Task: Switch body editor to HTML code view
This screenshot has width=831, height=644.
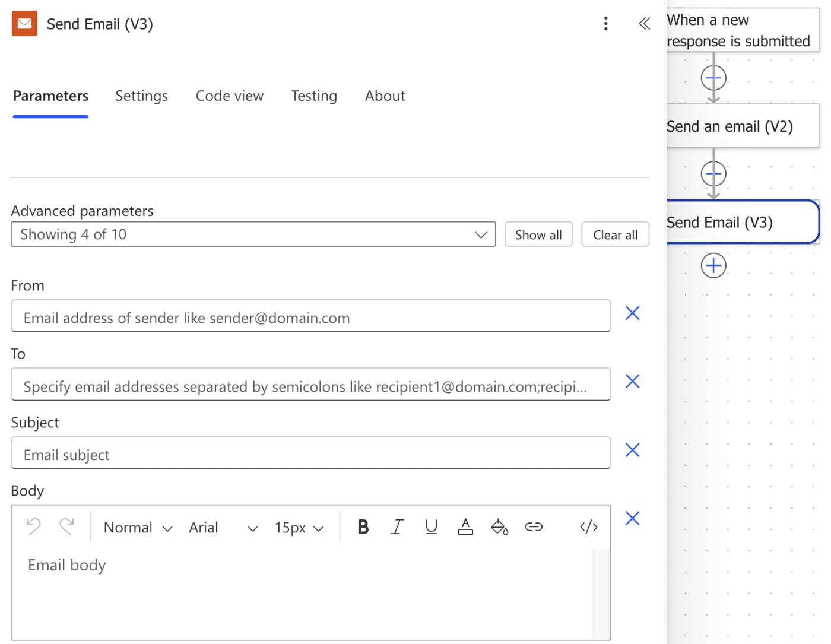Action: pos(589,527)
